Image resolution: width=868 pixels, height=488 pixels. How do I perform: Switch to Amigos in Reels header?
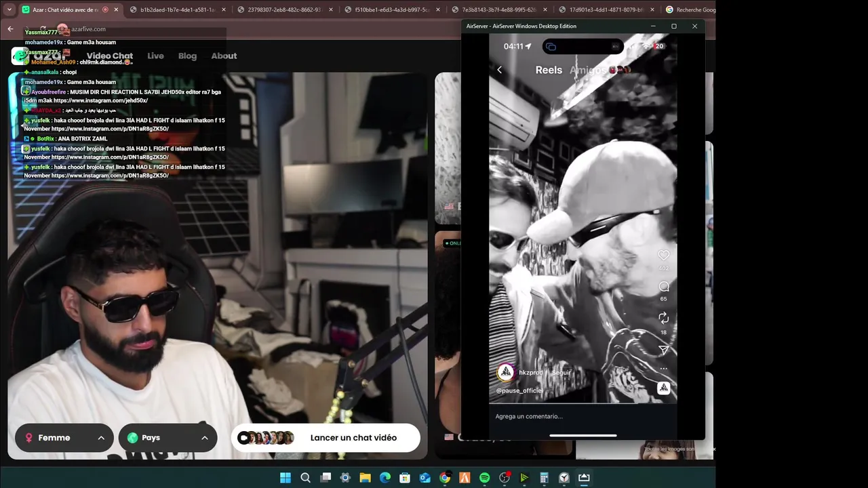coord(588,70)
